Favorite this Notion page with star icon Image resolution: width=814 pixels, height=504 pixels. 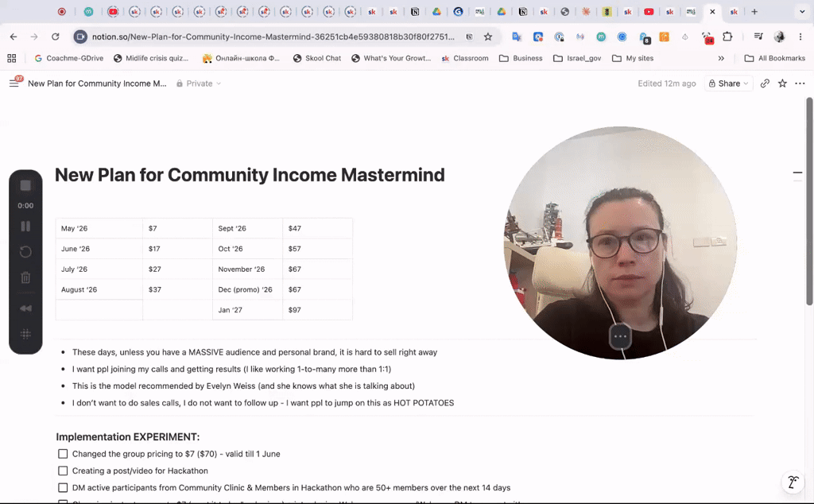tap(782, 83)
